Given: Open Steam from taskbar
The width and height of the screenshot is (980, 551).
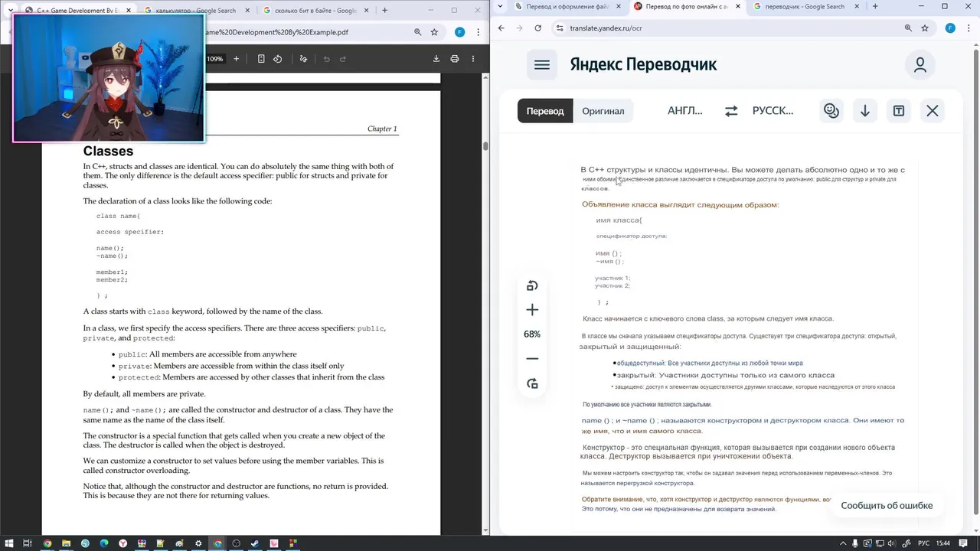Looking at the screenshot, I should click(x=255, y=543).
